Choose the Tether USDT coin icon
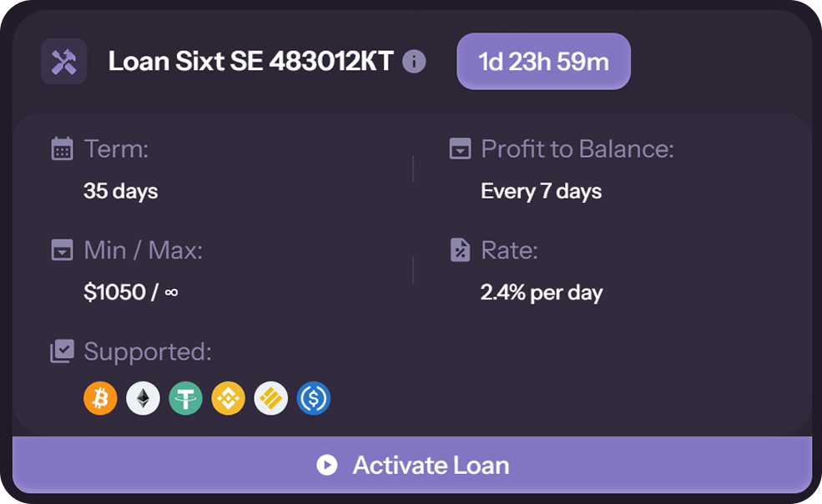822x504 pixels. click(185, 399)
